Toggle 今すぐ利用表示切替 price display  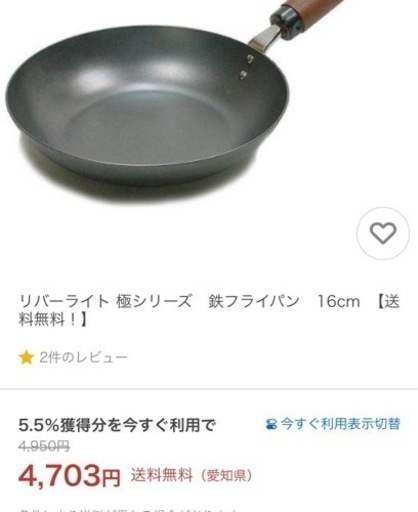(333, 424)
